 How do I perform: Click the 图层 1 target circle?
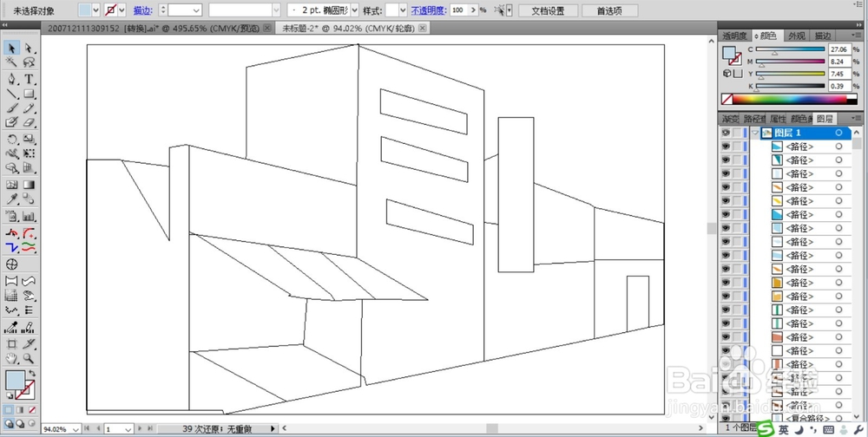point(838,133)
